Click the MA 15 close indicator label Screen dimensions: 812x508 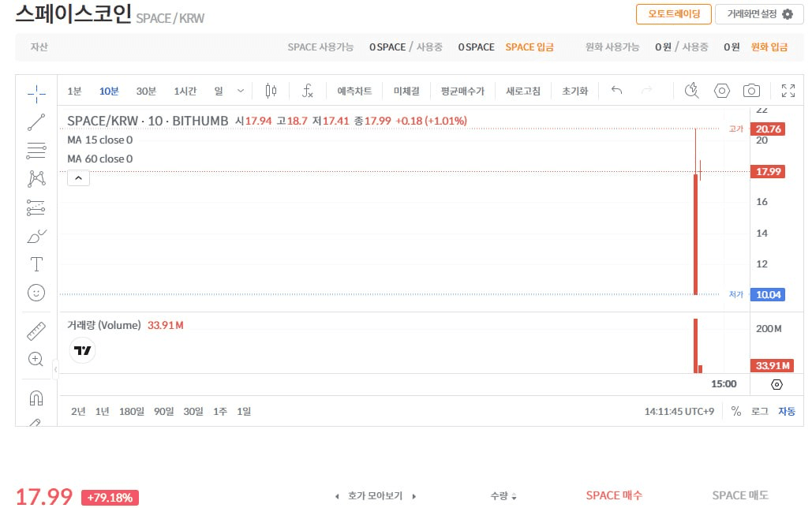click(x=100, y=140)
